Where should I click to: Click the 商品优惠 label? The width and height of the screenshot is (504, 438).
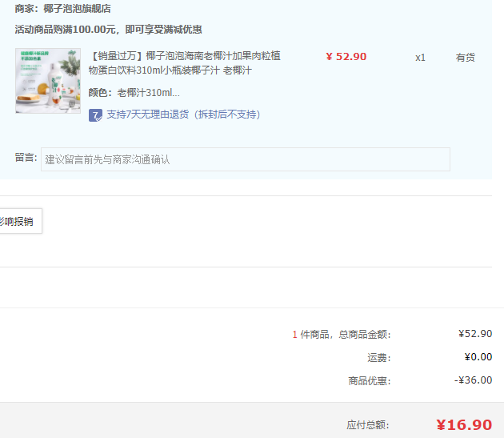369,381
